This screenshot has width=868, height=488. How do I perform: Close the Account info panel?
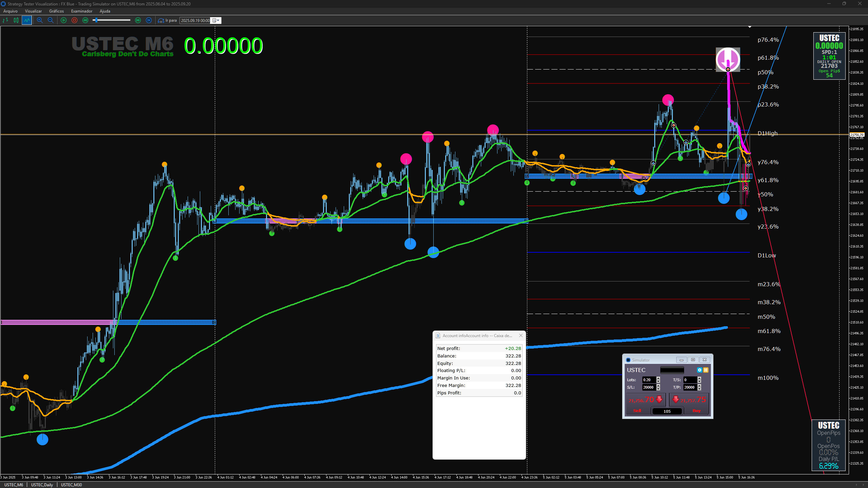tap(521, 335)
